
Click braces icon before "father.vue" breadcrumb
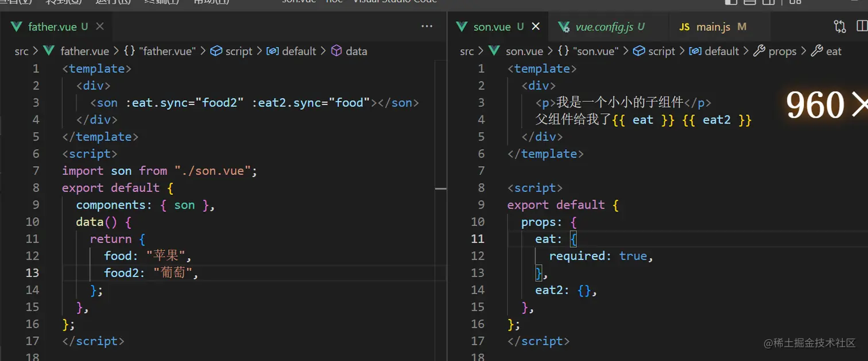pyautogui.click(x=129, y=51)
